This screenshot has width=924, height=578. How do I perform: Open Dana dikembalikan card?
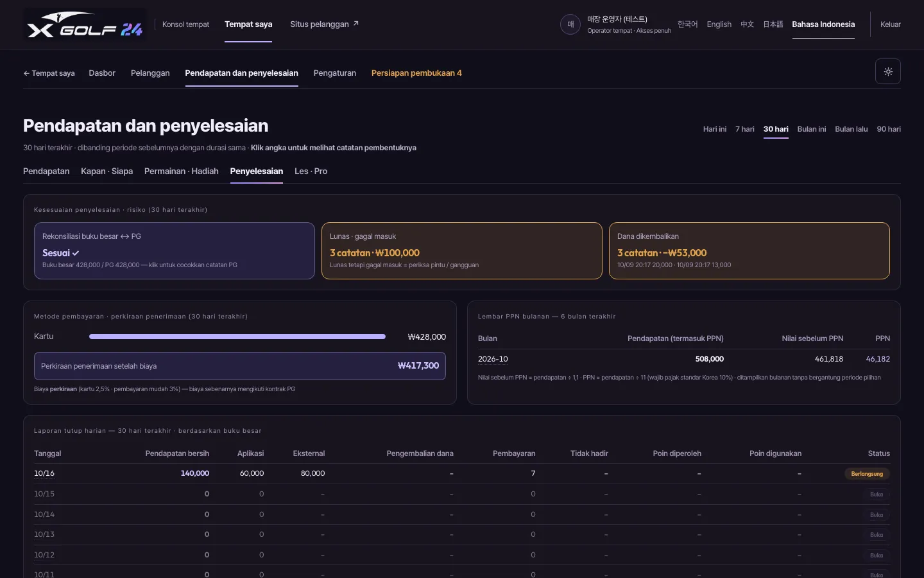pyautogui.click(x=749, y=250)
